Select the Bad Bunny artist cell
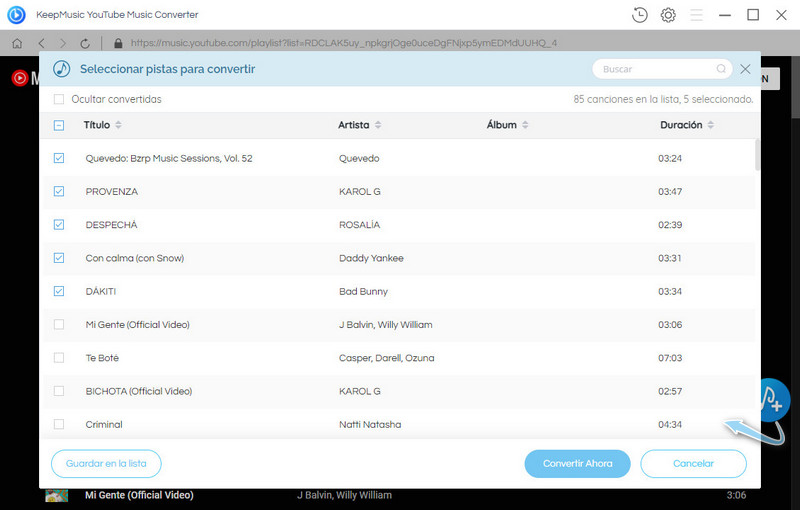This screenshot has width=800, height=510. tap(363, 291)
